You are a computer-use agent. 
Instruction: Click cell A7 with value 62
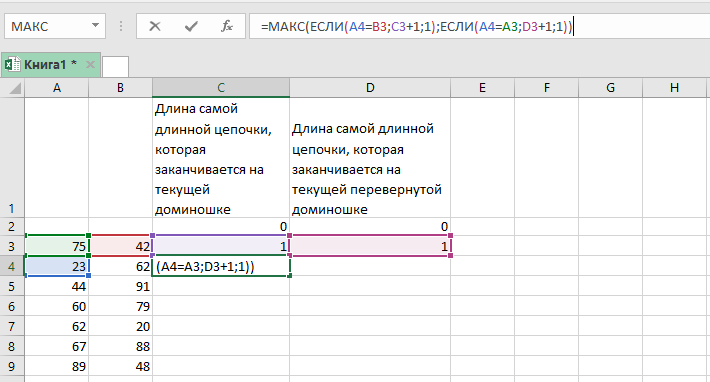click(57, 326)
